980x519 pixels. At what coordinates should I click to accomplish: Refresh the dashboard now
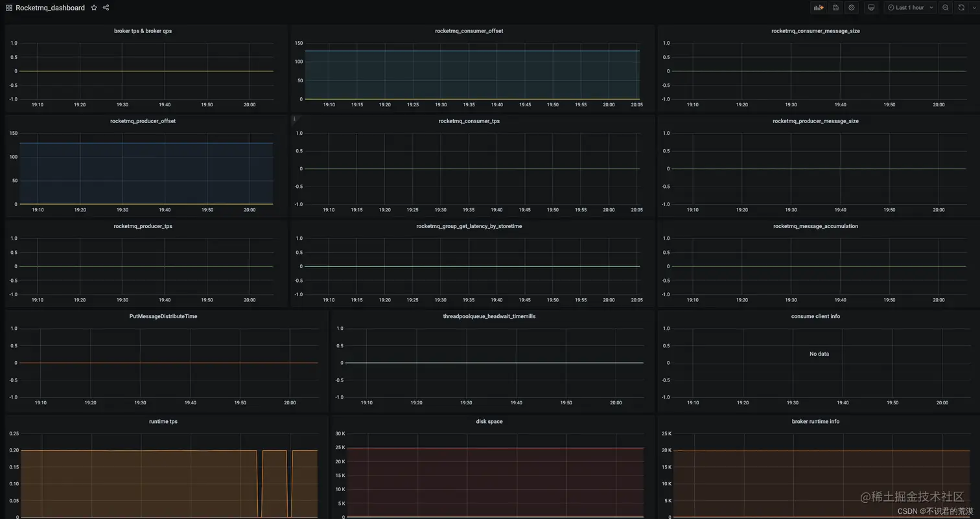click(x=961, y=8)
